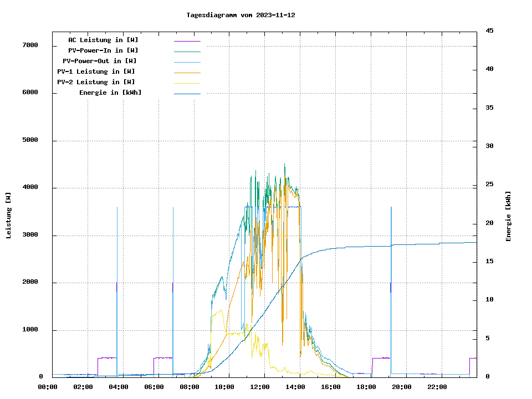Select the 00:00 time axis tick label
This screenshot has height=399, width=532.
click(x=48, y=387)
